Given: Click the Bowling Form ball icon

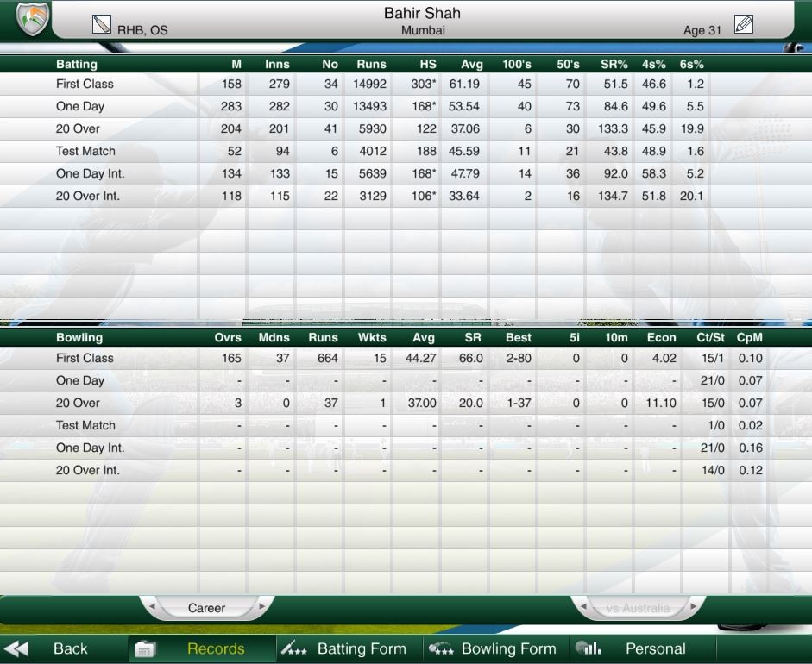Looking at the screenshot, I should tap(441, 648).
